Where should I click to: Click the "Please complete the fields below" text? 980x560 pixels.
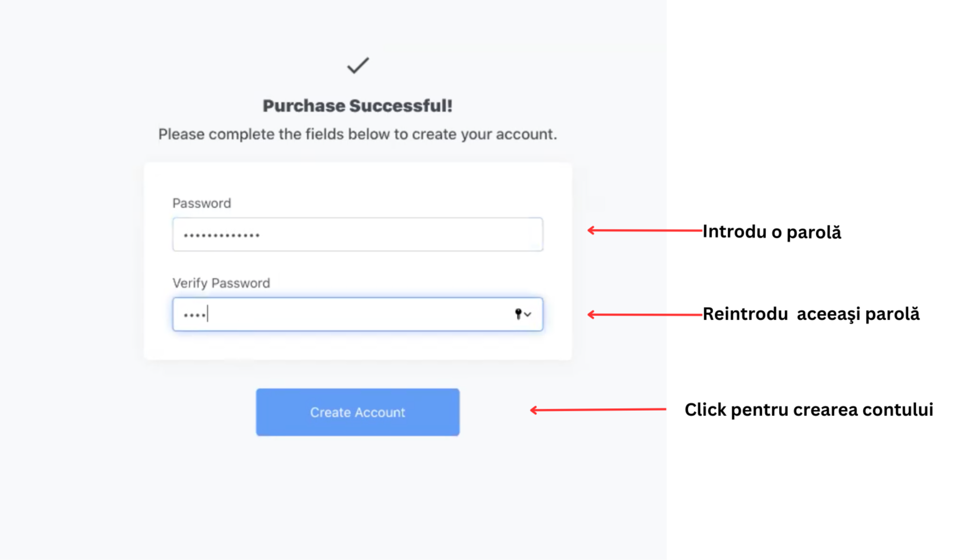click(x=358, y=134)
